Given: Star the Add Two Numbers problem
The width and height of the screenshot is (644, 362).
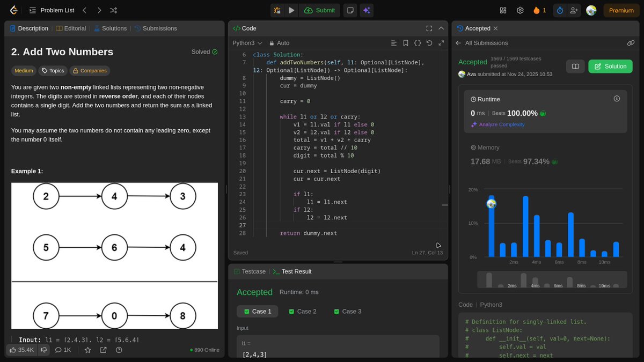Looking at the screenshot, I should coord(87,350).
